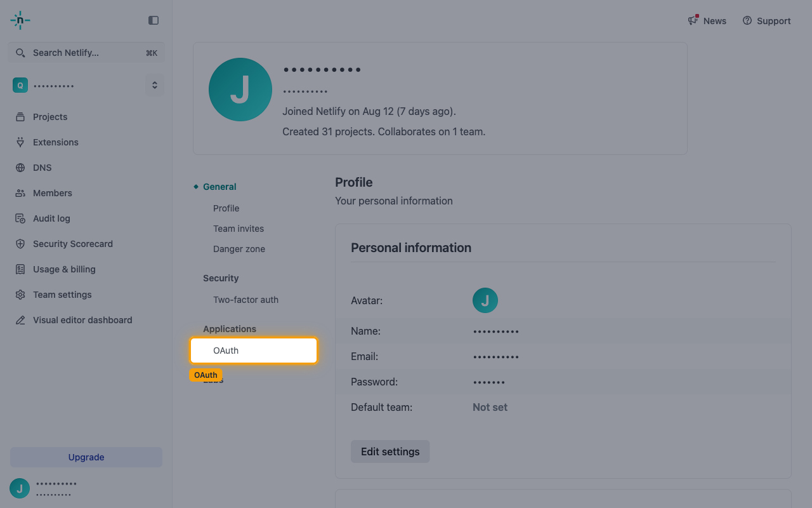Click the DNS globe icon

[20, 168]
